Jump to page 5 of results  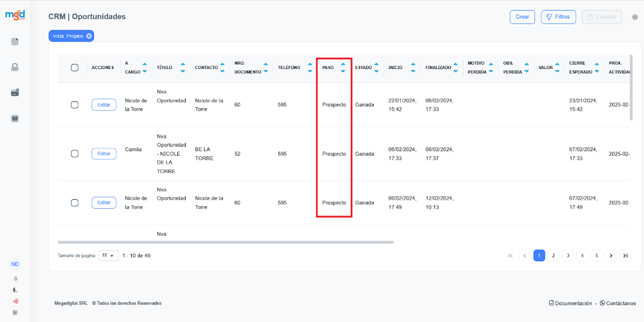(x=596, y=256)
